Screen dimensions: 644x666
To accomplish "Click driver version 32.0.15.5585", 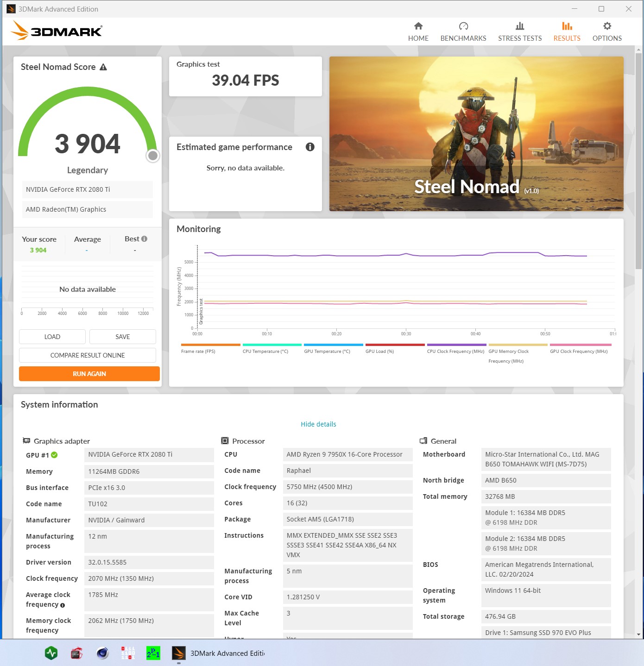I will coord(149,562).
